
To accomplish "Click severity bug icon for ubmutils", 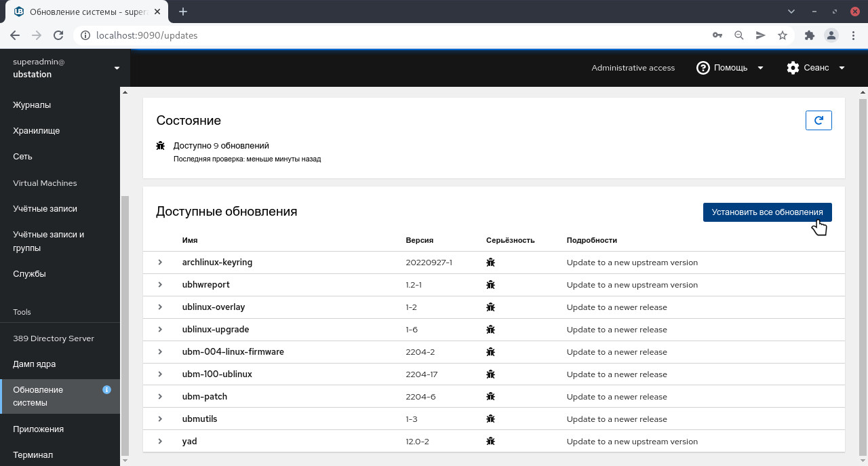I will tap(490, 419).
